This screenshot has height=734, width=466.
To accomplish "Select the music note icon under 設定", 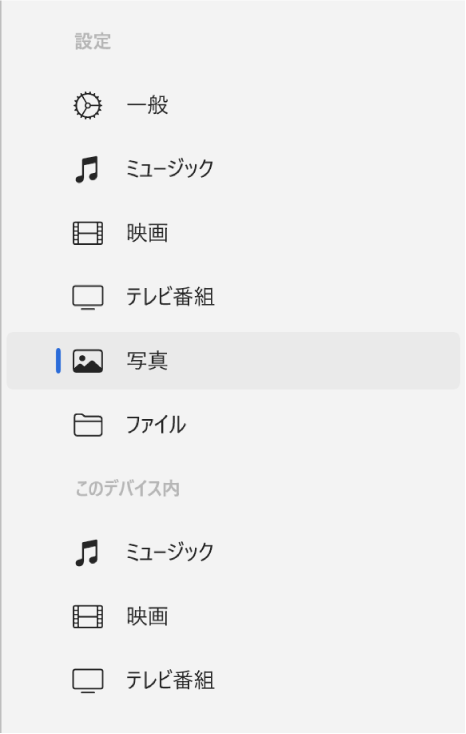I will tap(88, 169).
